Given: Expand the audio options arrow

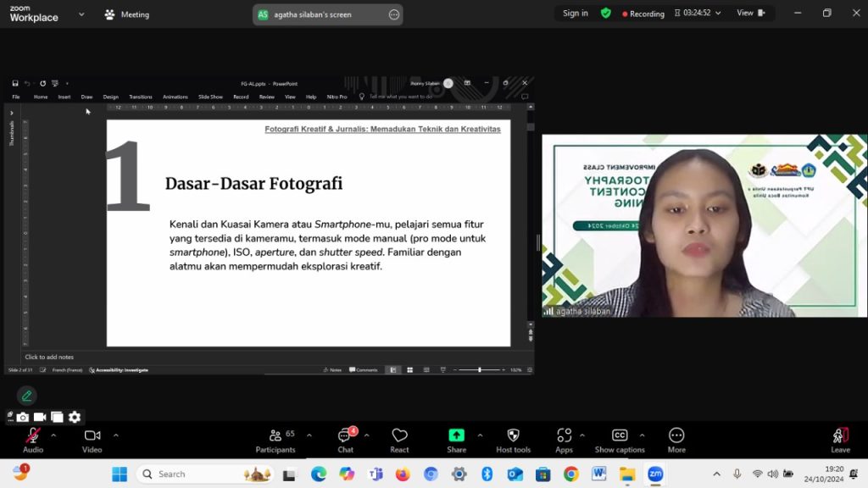Looking at the screenshot, I should [53, 435].
